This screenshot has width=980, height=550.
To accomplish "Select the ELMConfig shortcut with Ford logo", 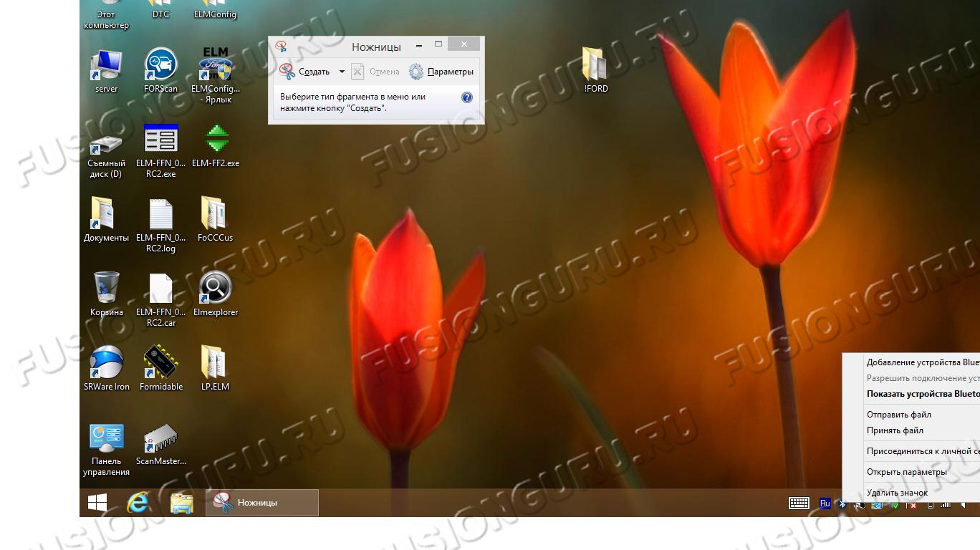I will pos(216,75).
